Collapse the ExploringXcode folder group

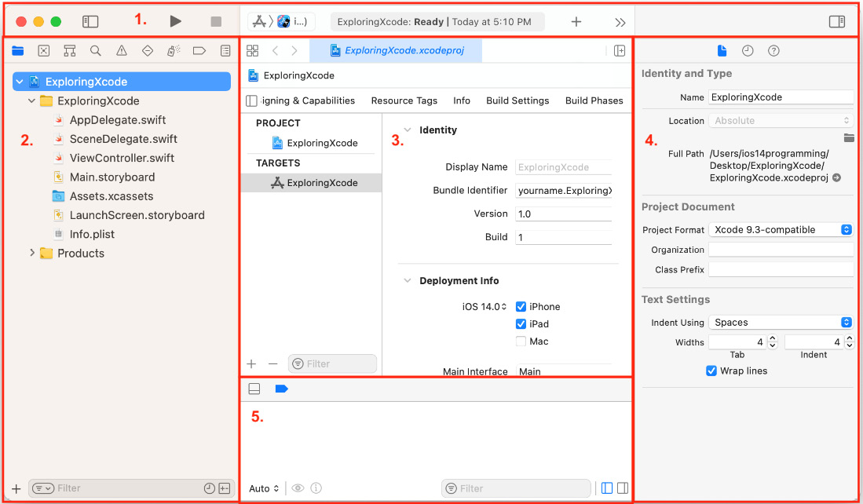[x=32, y=100]
